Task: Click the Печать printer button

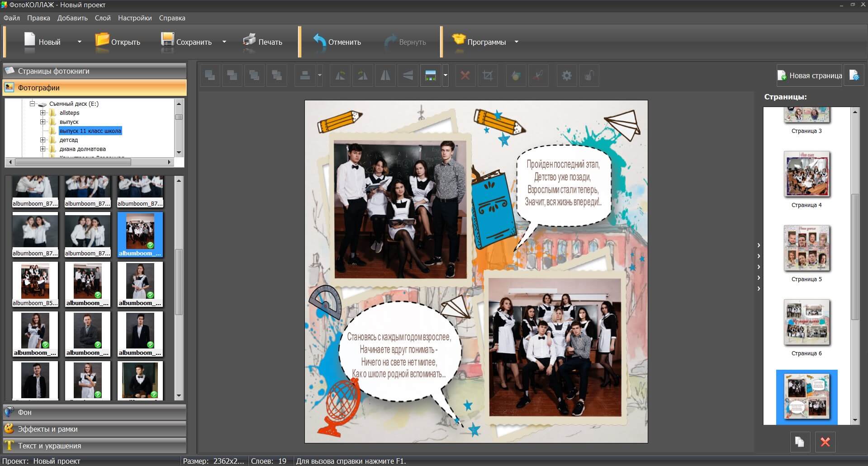Action: (x=263, y=42)
